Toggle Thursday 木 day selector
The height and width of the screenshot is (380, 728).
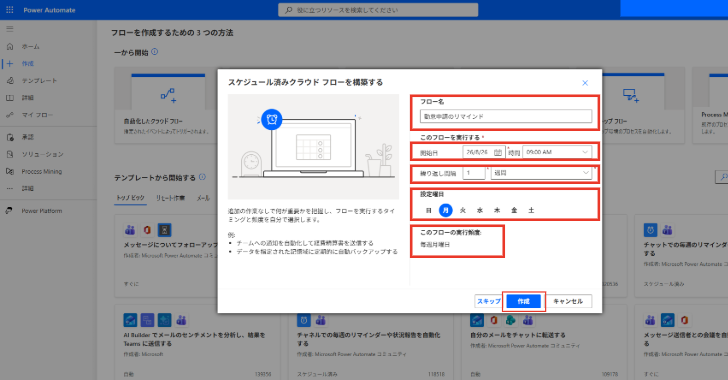497,210
